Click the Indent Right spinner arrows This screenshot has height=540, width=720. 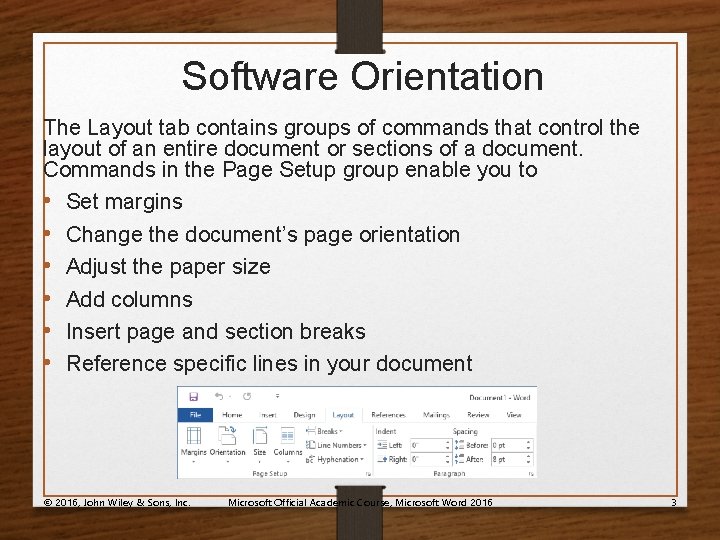click(448, 459)
